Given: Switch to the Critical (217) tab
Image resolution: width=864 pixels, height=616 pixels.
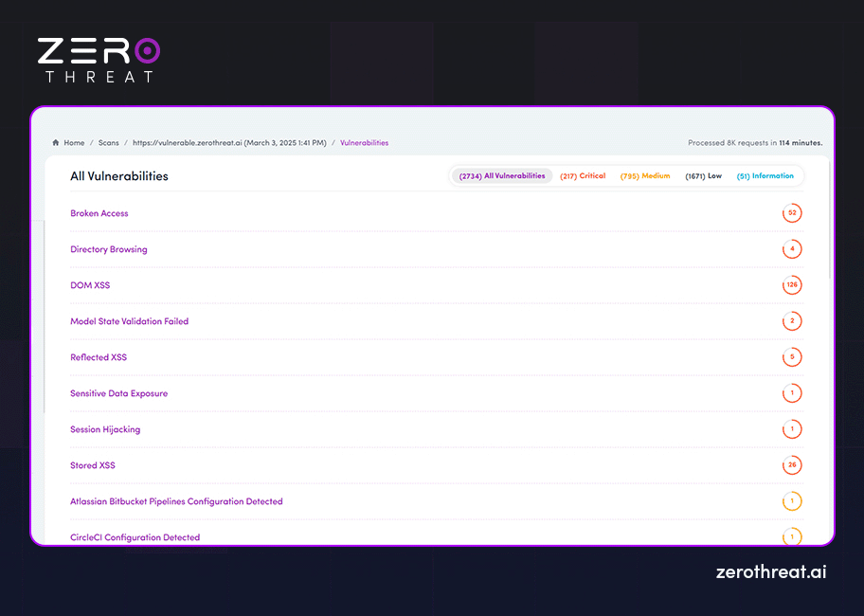Looking at the screenshot, I should pos(583,175).
